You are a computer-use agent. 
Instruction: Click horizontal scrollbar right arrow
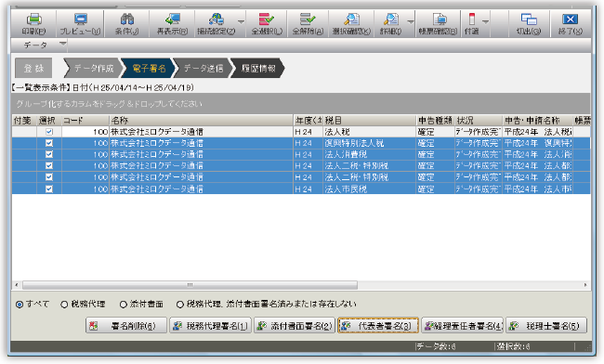click(x=585, y=285)
